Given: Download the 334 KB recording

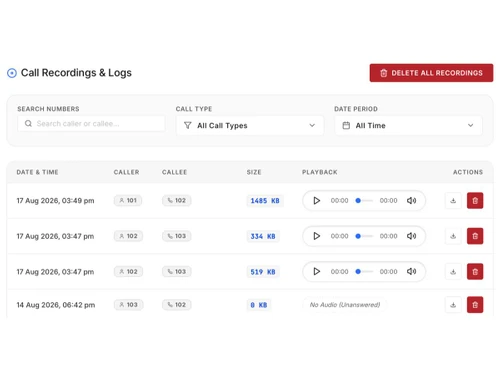Looking at the screenshot, I should [453, 236].
